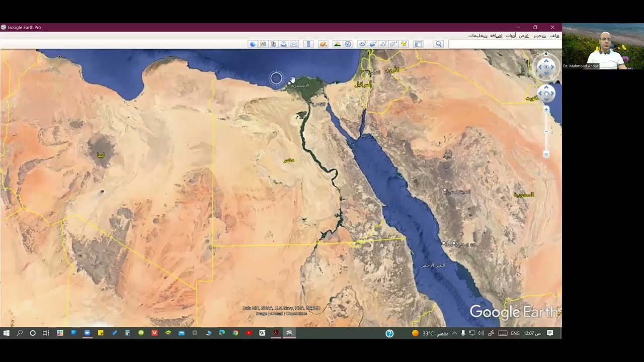Viewport: 644px width, 362px height.
Task: Click the N north-up compass button
Action: (546, 54)
